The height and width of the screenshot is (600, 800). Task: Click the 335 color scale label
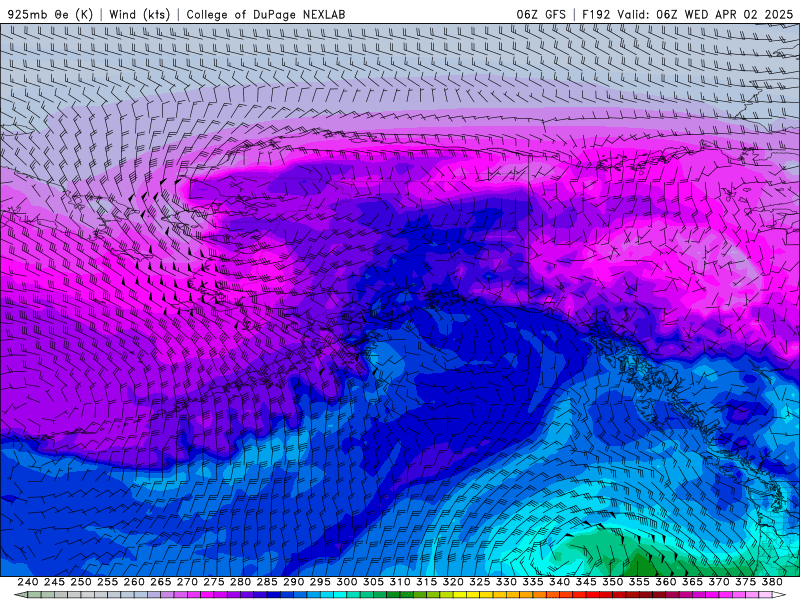click(533, 582)
